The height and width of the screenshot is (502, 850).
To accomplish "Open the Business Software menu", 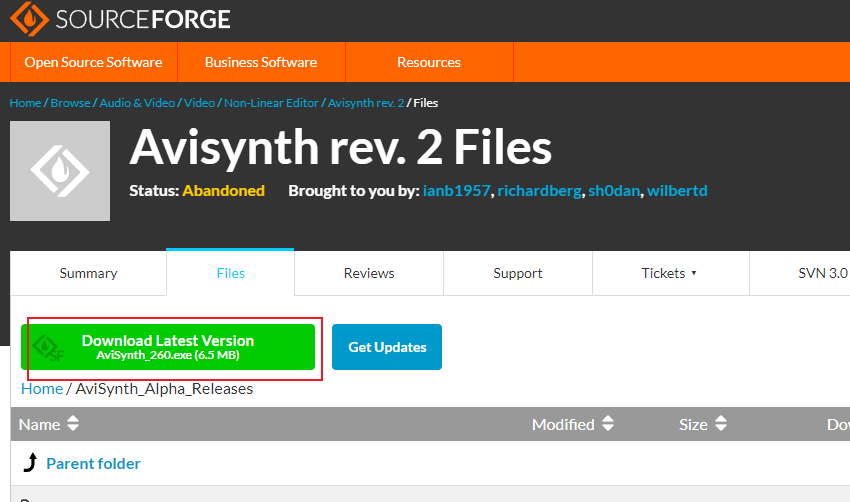I will pyautogui.click(x=261, y=62).
